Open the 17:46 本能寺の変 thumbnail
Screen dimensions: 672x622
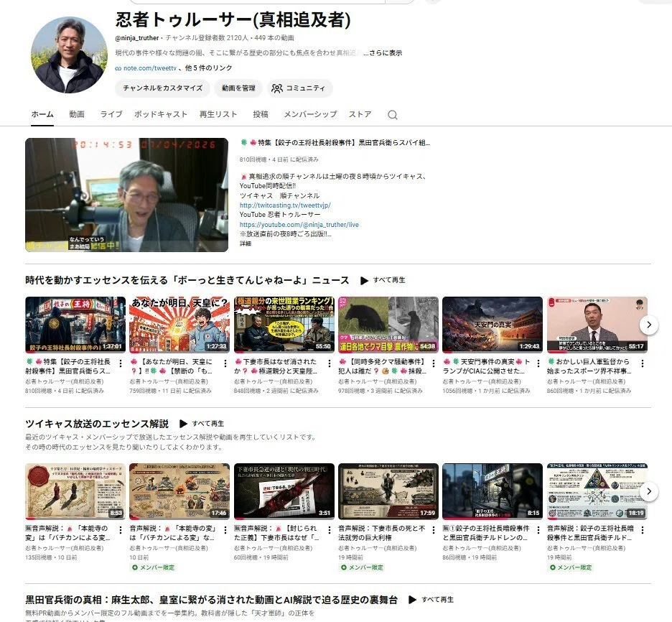click(x=179, y=491)
